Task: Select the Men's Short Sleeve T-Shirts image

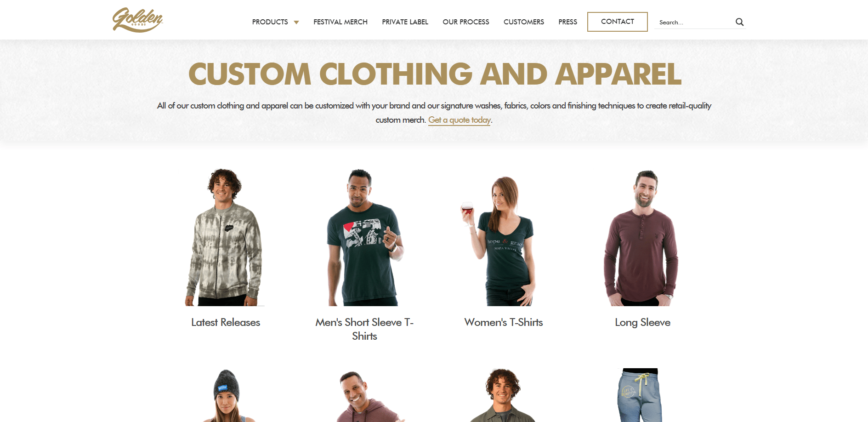Action: 364,237
